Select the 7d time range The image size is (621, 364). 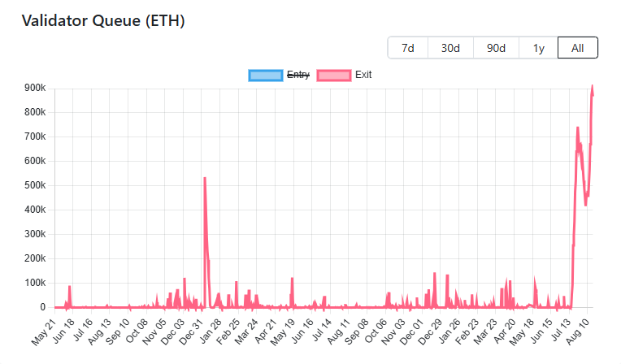408,48
